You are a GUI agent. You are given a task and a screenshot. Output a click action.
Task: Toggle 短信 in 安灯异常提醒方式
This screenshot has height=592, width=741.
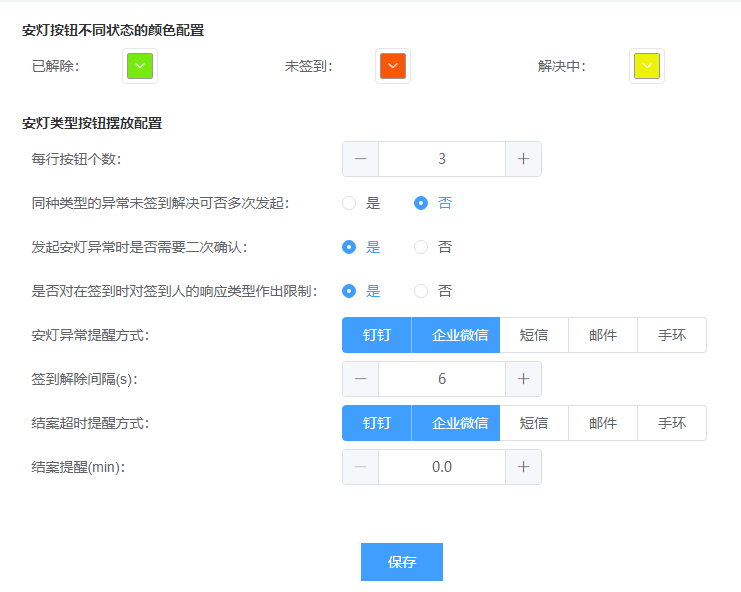coord(534,335)
